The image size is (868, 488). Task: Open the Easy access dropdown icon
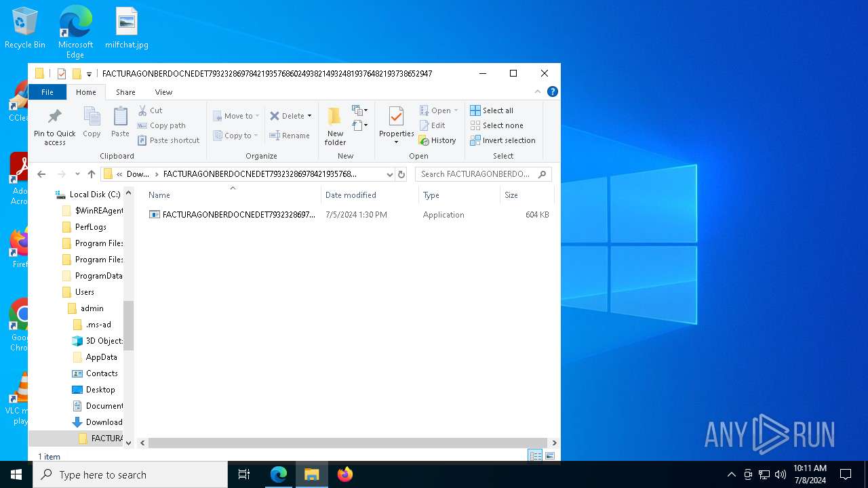coord(359,125)
